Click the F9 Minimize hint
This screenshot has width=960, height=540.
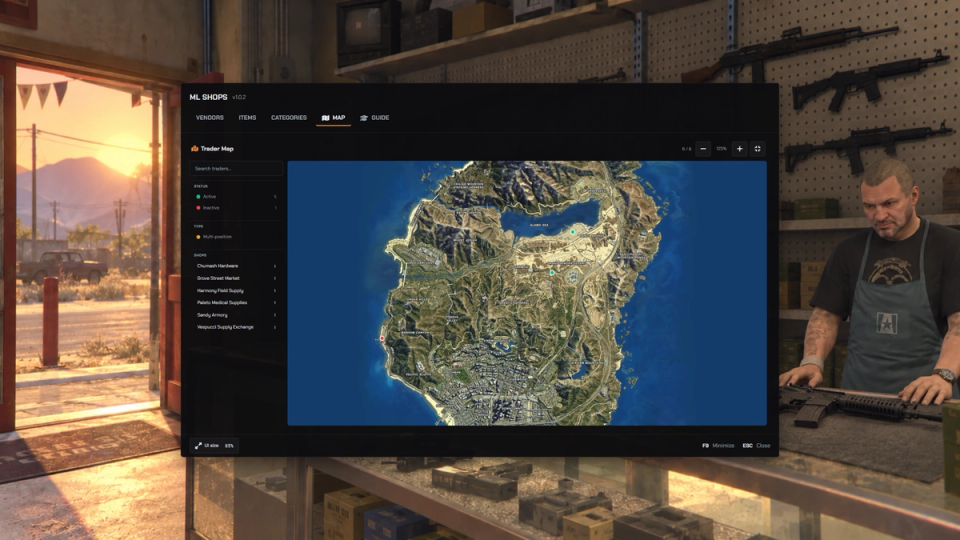tap(718, 446)
